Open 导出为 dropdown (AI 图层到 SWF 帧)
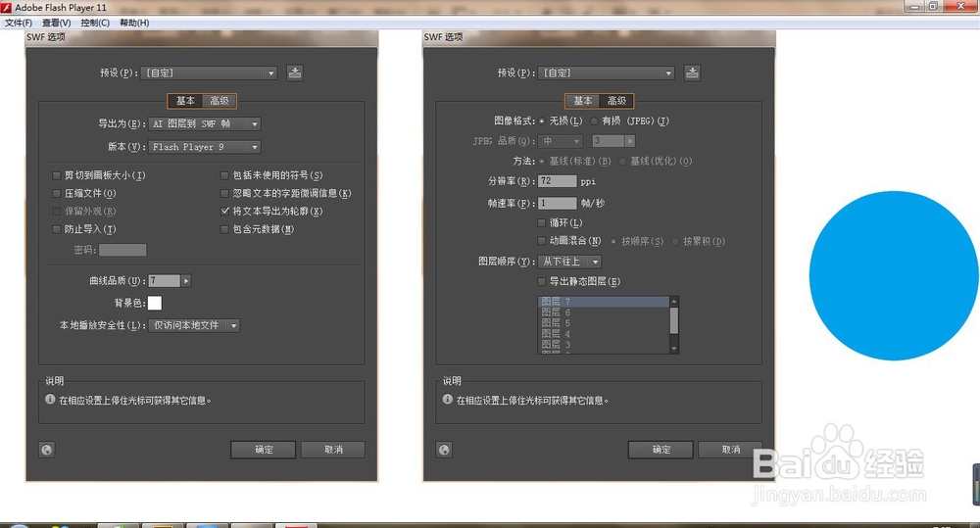Image resolution: width=980 pixels, height=528 pixels. point(205,123)
